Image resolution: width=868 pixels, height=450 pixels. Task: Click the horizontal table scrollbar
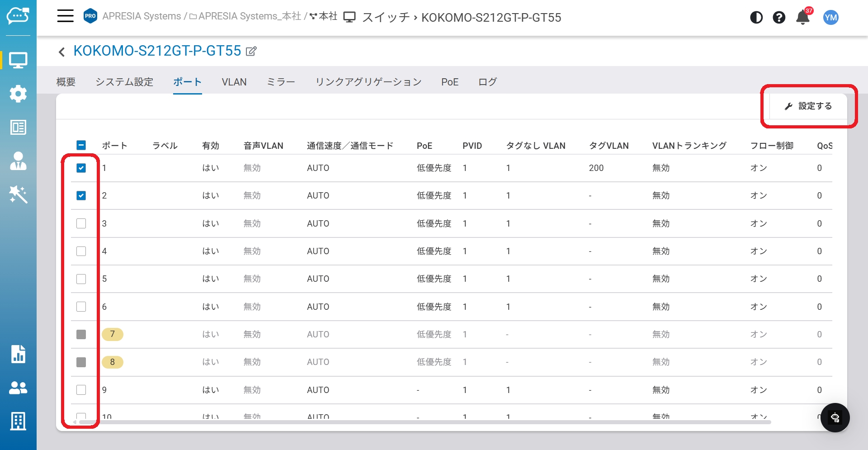tap(424, 422)
